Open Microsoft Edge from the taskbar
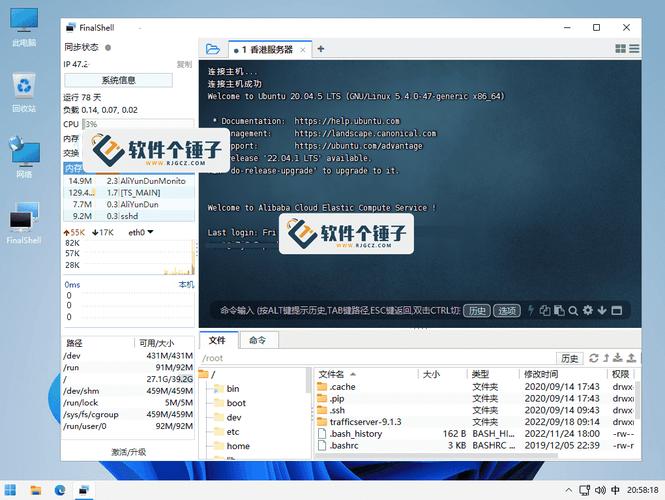665x500 pixels. (60, 490)
